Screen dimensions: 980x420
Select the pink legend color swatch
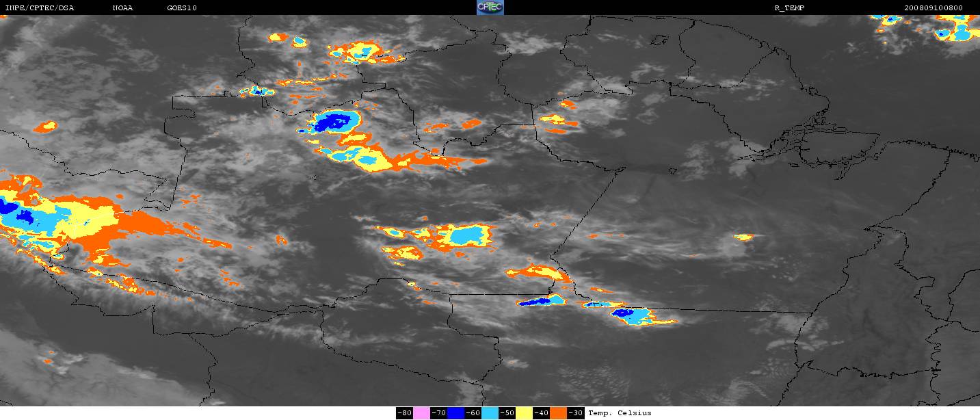coord(421,413)
